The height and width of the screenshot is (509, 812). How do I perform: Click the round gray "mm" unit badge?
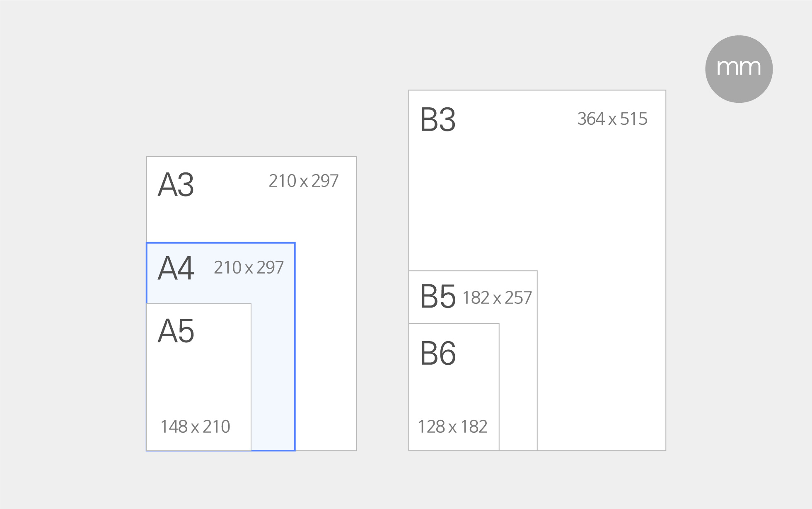[739, 69]
